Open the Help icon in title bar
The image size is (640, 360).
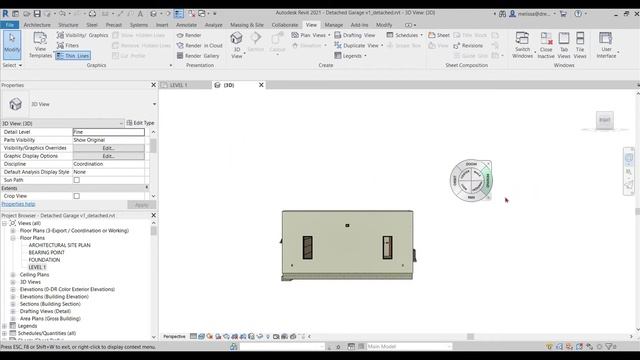[578, 13]
